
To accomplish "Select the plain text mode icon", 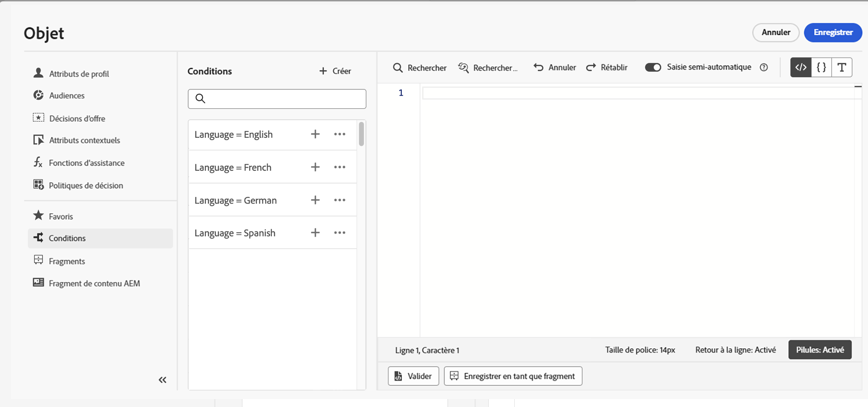I will coord(842,68).
